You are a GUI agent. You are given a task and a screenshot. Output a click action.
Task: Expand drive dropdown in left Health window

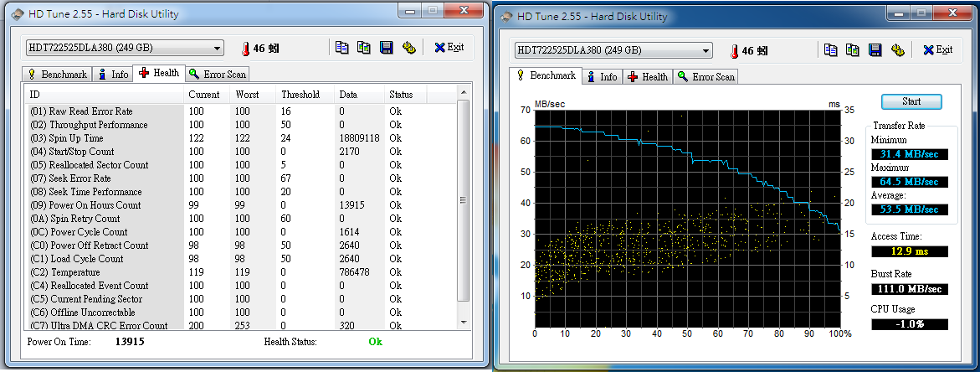pyautogui.click(x=217, y=48)
